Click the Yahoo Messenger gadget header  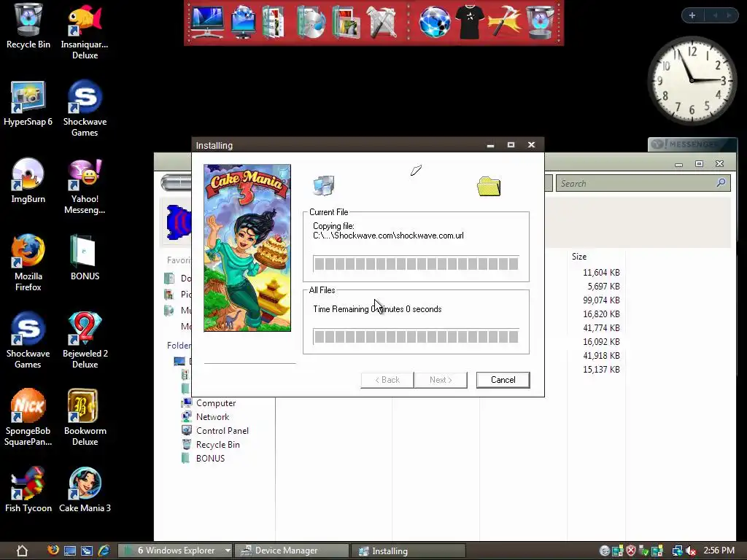pos(692,144)
